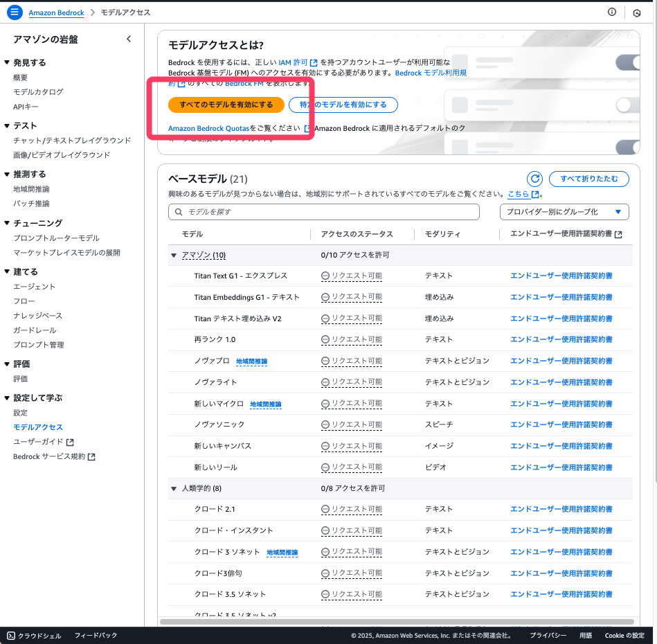Open 用語 in the footer

pos(586,635)
